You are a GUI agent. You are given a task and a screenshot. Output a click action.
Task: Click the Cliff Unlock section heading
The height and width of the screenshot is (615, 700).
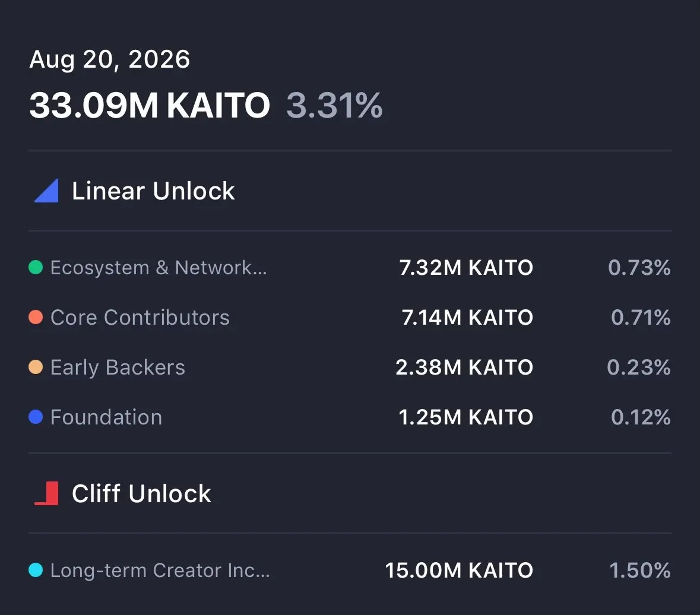click(x=141, y=494)
